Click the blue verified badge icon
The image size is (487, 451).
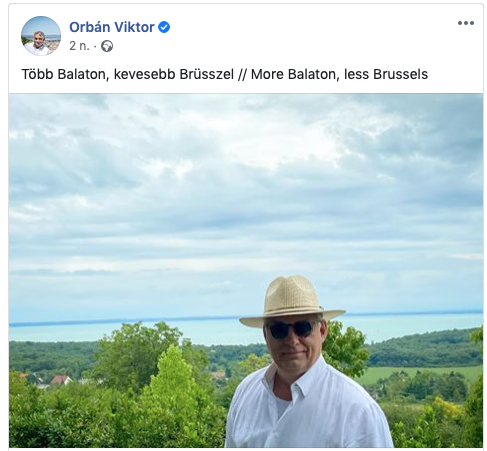[x=164, y=27]
